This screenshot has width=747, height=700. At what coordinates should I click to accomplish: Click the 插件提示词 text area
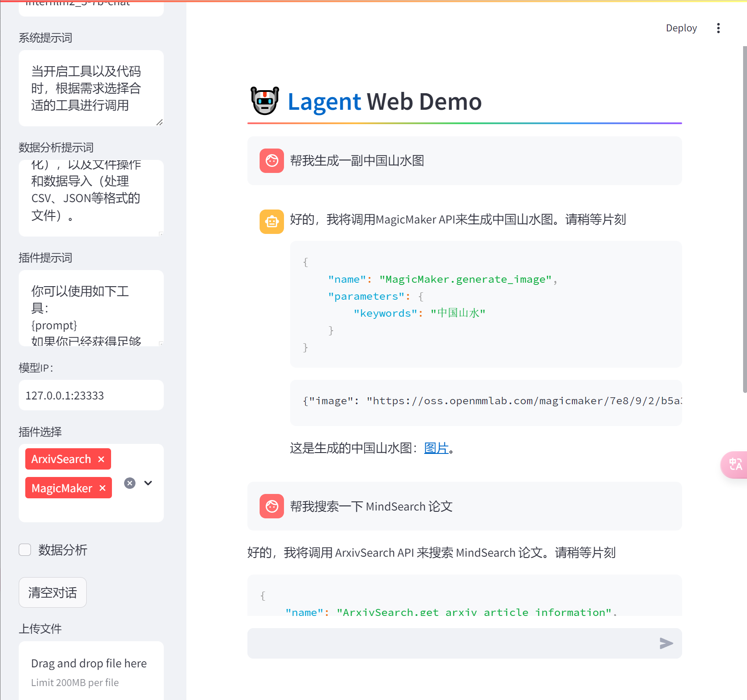(x=91, y=308)
